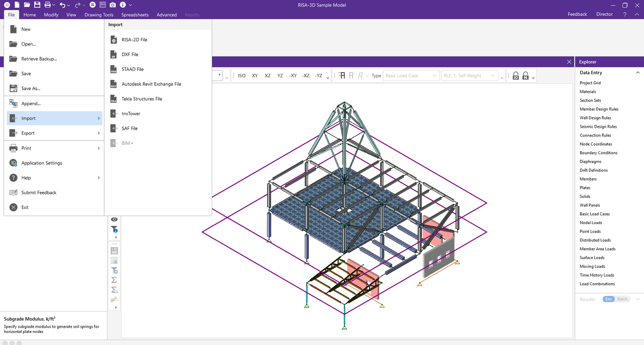
Task: Open the Basic Load Case type dropdown
Action: (411, 75)
